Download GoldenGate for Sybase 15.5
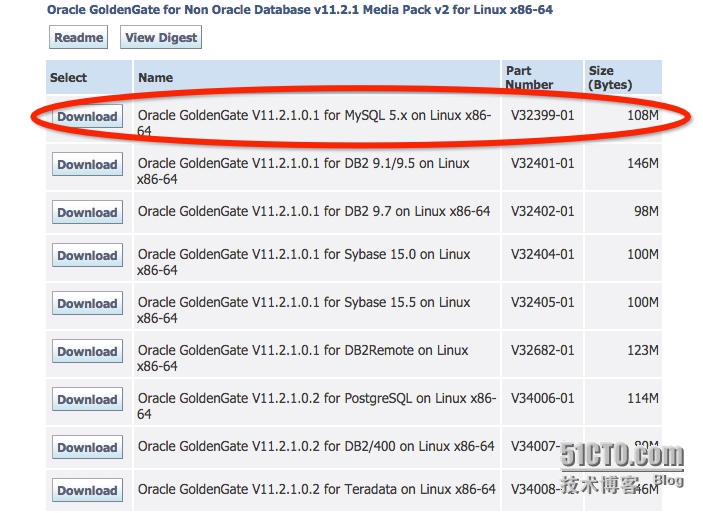This screenshot has width=703, height=513. [x=87, y=303]
